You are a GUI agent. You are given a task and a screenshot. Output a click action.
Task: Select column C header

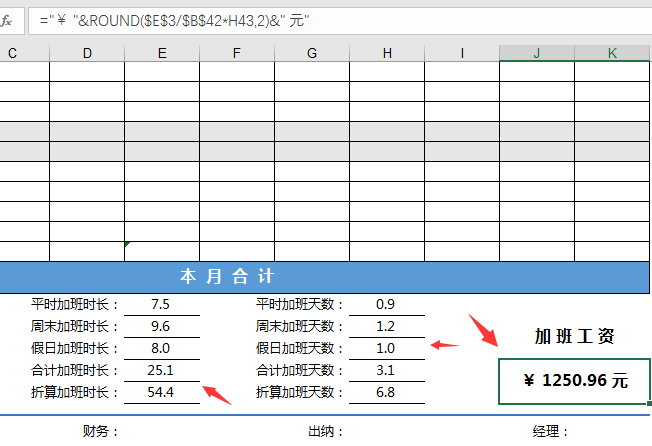click(x=25, y=53)
